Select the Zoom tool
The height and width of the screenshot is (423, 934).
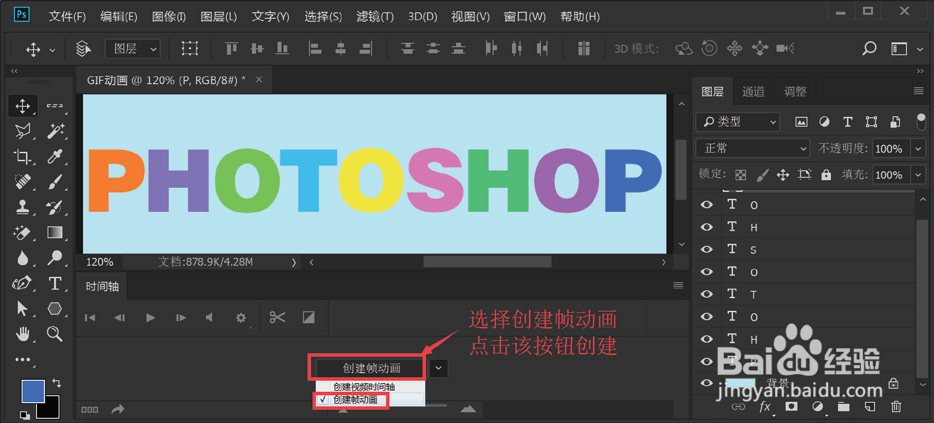click(55, 334)
